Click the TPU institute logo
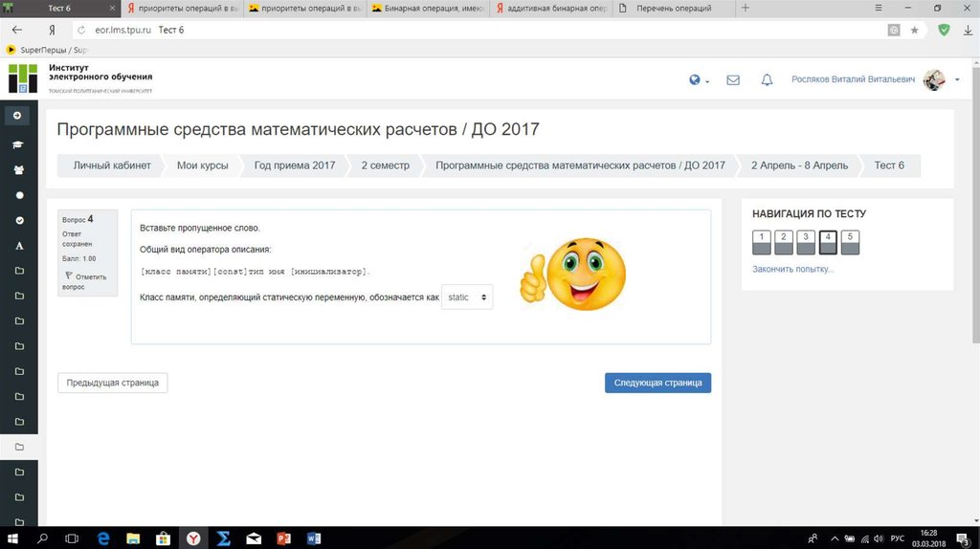The width and height of the screenshot is (980, 549). coord(23,78)
